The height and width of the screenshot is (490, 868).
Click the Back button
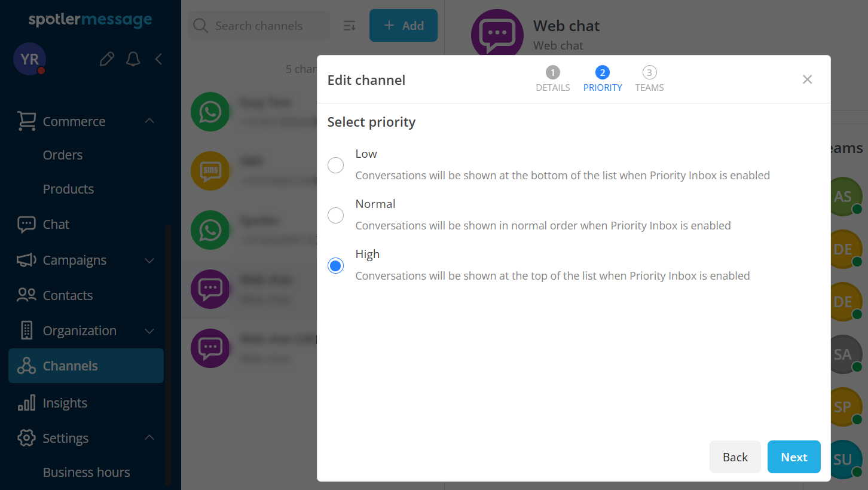(x=735, y=457)
